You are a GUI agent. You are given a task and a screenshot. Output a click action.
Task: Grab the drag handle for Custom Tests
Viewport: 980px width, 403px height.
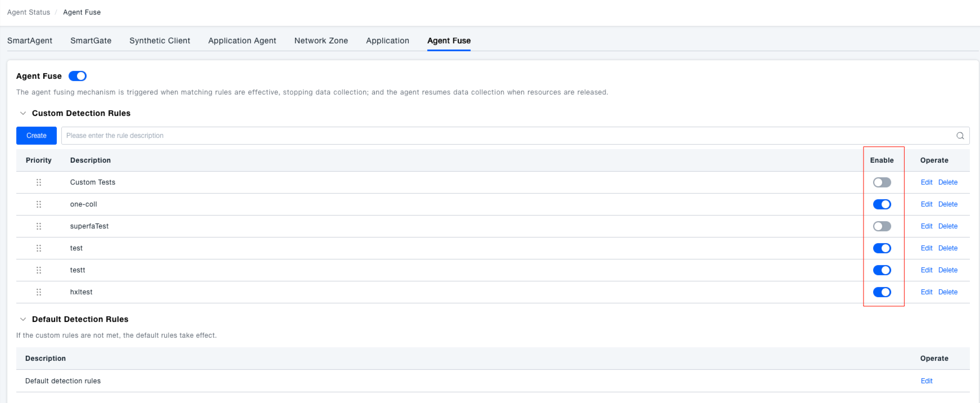[x=39, y=182]
